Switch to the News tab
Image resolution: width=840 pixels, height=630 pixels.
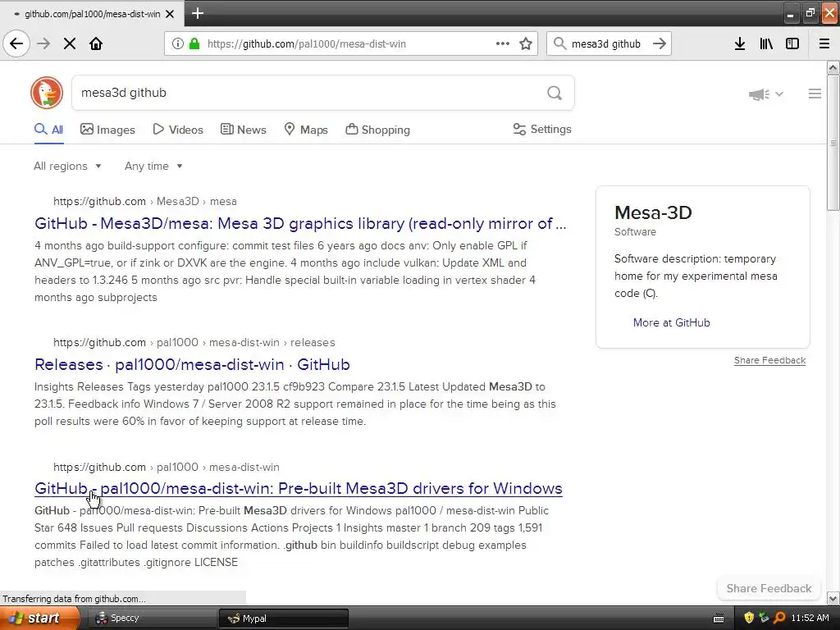(243, 130)
